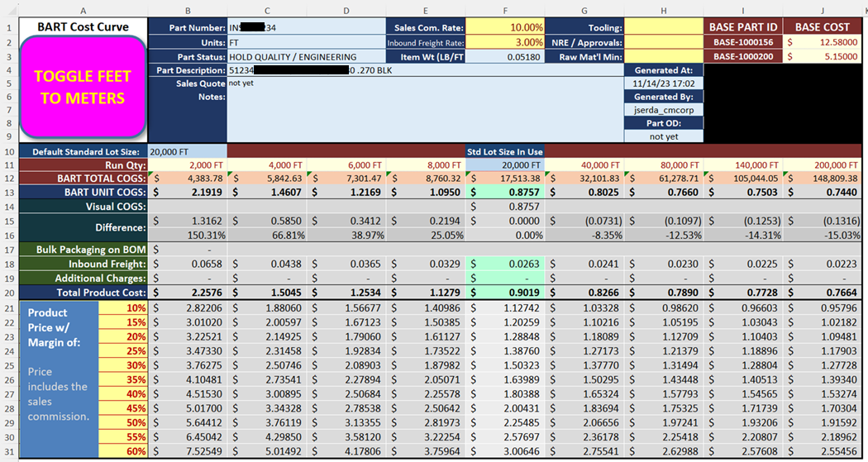This screenshot has width=868, height=462.
Task: Click the Run Qty cell 200,000 FT
Action: click(823, 164)
